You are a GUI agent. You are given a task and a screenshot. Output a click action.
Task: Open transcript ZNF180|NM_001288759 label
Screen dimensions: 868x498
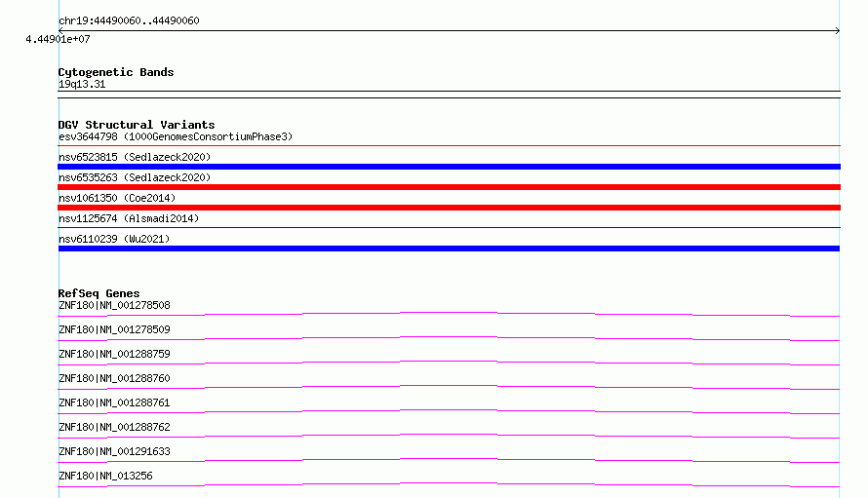[114, 354]
